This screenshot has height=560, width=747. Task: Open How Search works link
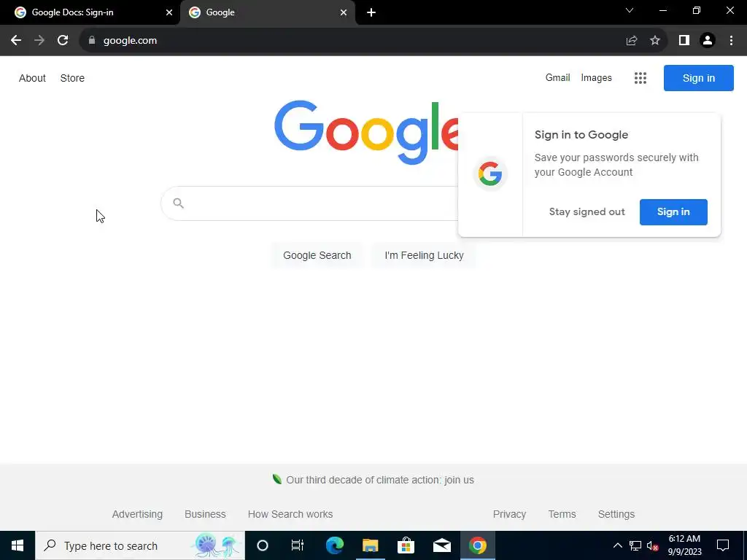[290, 514]
